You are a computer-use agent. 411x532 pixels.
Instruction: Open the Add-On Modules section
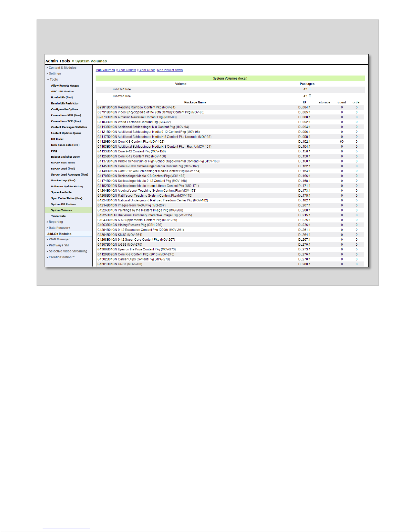[59, 234]
